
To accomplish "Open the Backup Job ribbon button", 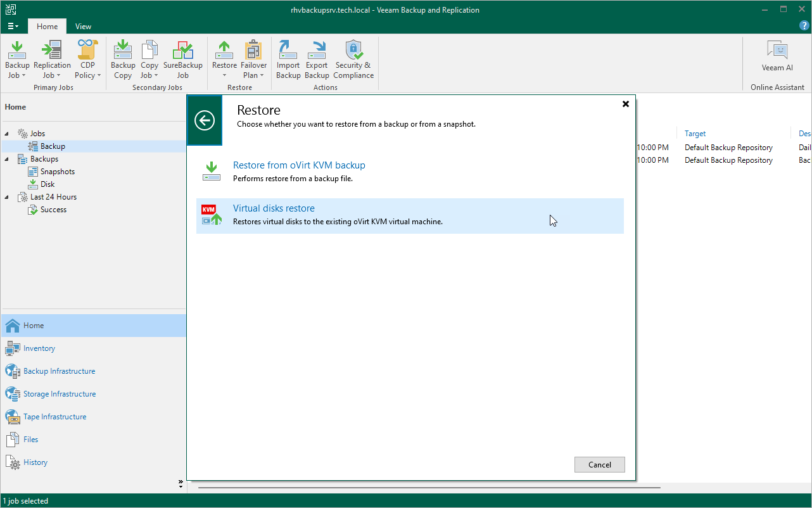I will [x=17, y=60].
